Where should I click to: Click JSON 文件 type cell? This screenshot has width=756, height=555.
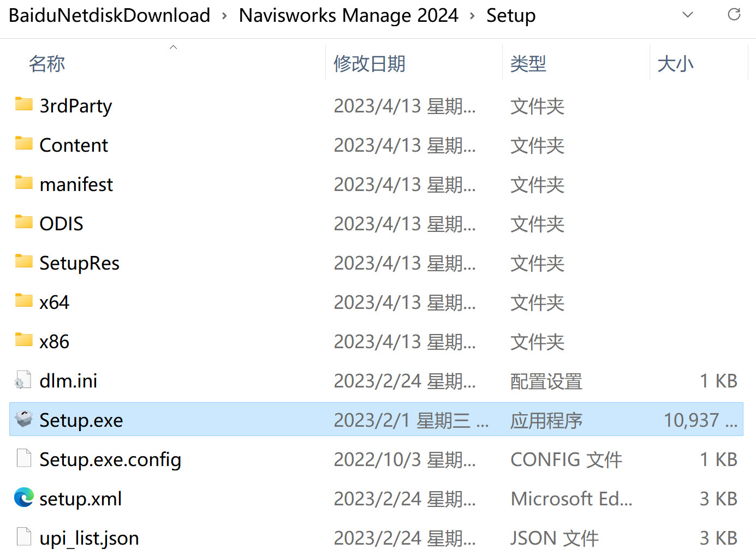pyautogui.click(x=555, y=538)
